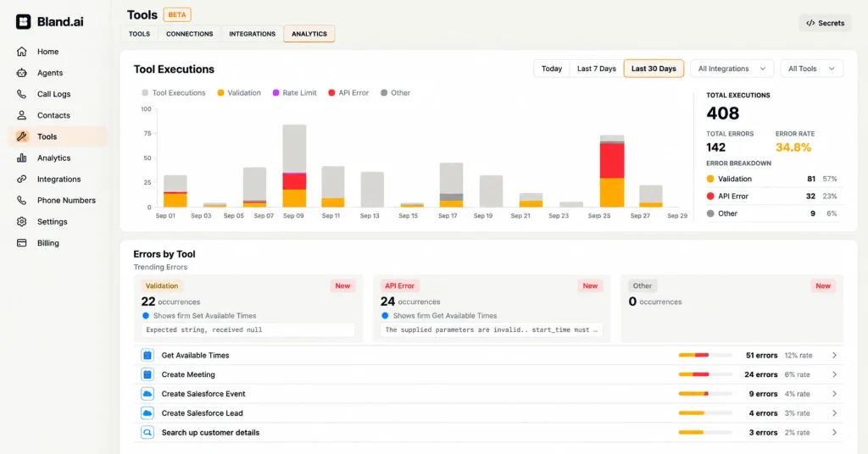868x454 pixels.
Task: Click the 'supplied parameters are invalid' message
Action: tap(491, 329)
